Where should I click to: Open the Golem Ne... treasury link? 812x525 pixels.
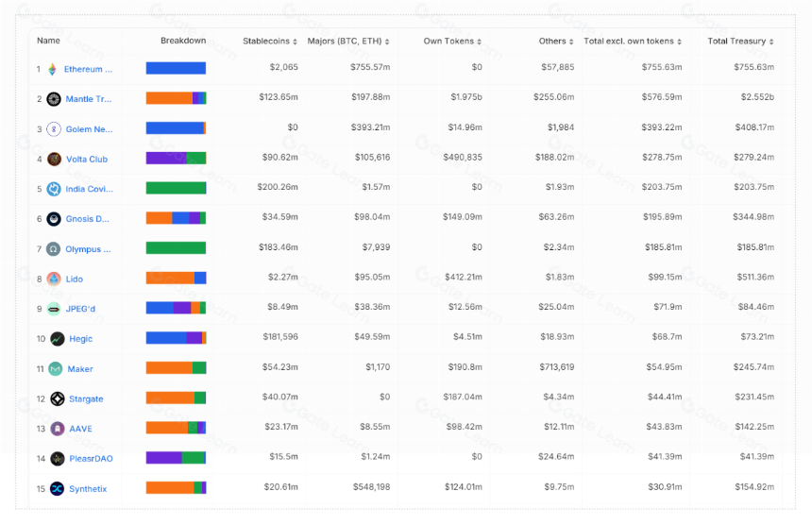pos(89,129)
